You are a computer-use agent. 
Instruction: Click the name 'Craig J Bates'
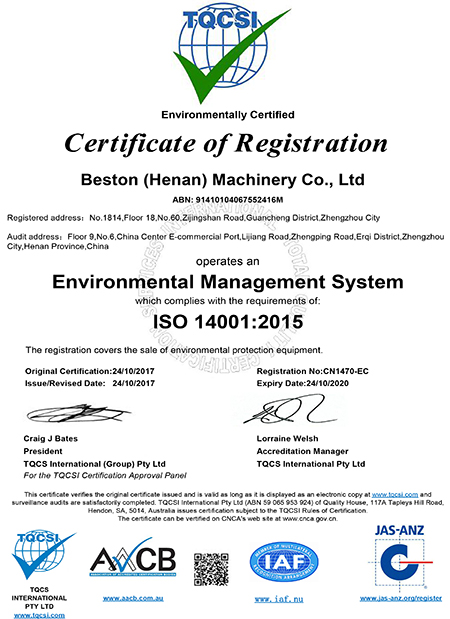point(51,439)
